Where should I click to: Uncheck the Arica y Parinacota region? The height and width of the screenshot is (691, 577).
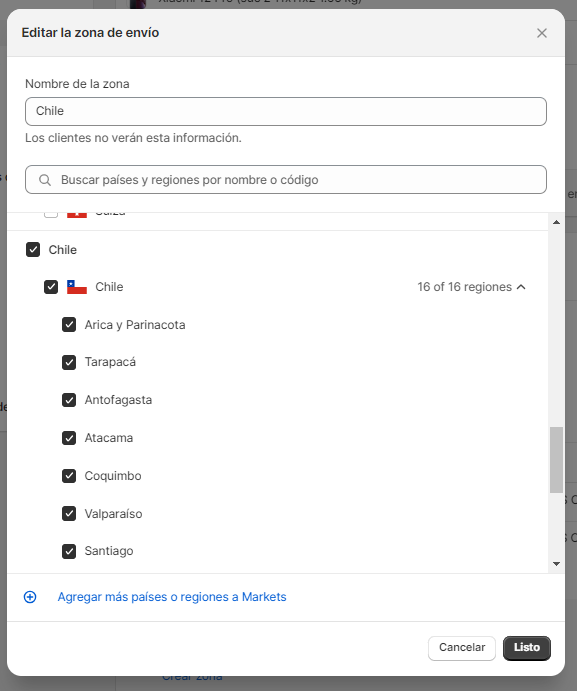69,325
